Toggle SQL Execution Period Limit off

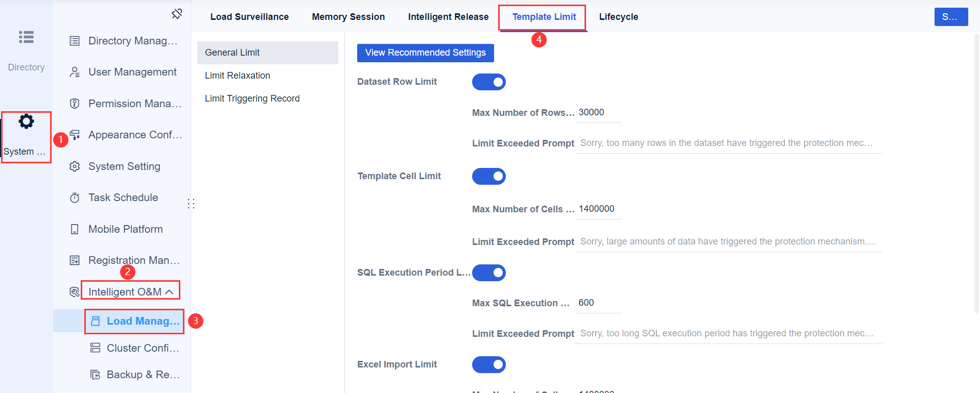click(x=488, y=273)
